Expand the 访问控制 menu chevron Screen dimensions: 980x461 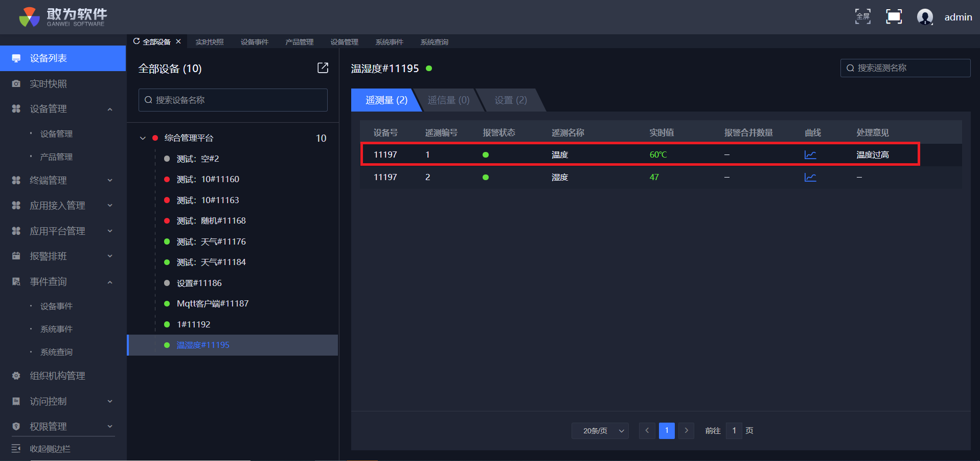tap(110, 401)
